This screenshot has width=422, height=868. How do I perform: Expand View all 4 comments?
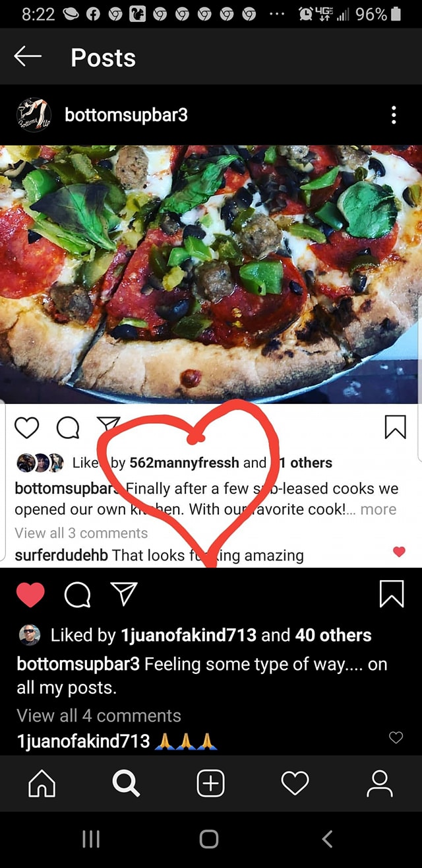(x=99, y=716)
